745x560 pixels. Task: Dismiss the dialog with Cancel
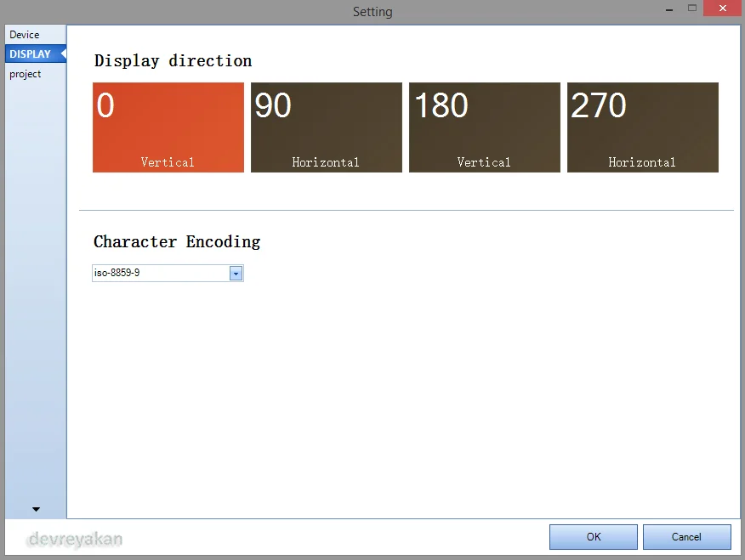686,537
